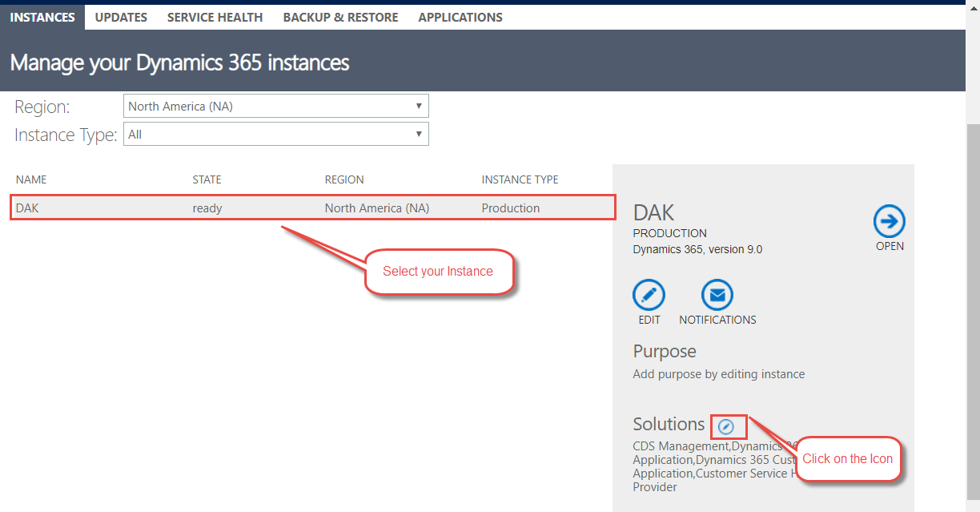Click the OPEN label under arrow
Screen dimensions: 980x512
click(x=890, y=246)
